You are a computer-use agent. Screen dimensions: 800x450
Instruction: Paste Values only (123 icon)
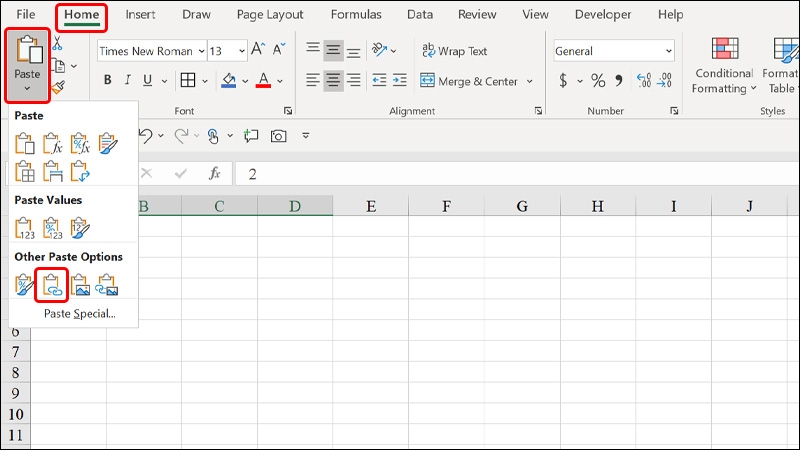pos(24,229)
